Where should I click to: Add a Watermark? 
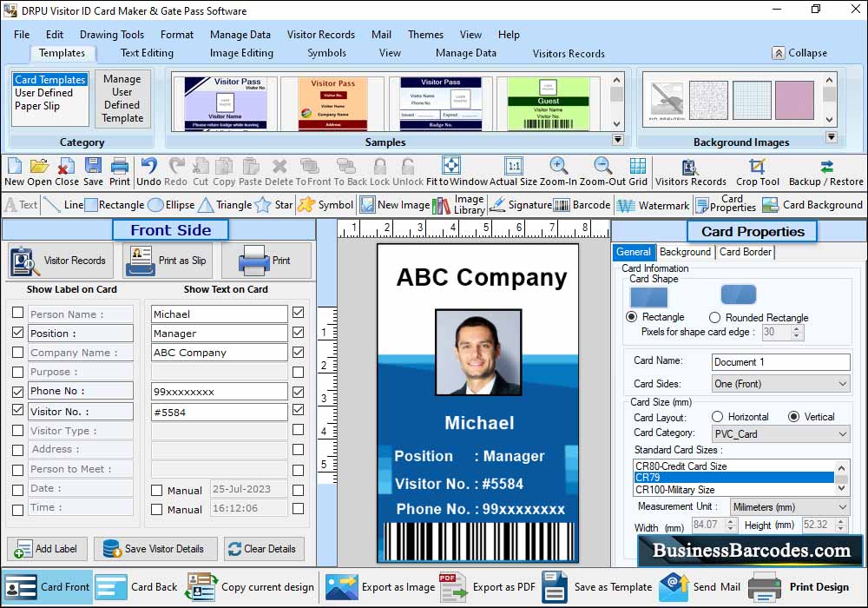click(x=653, y=206)
